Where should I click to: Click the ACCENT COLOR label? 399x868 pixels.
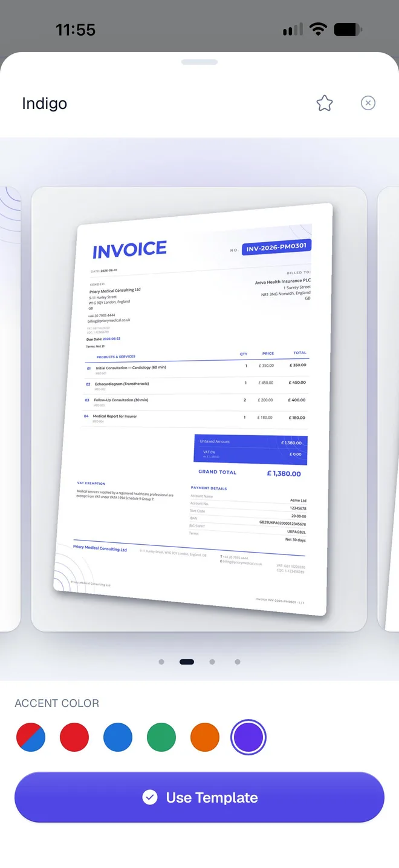[x=57, y=703]
